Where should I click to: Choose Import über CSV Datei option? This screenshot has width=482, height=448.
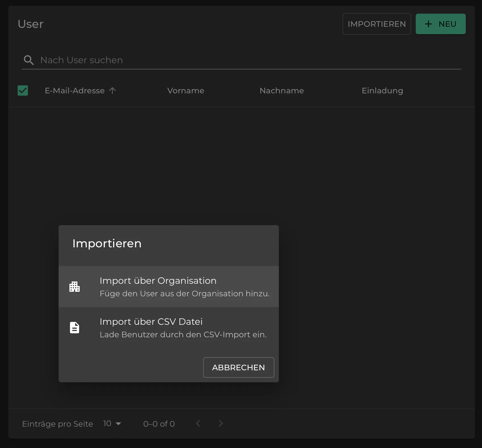(169, 328)
